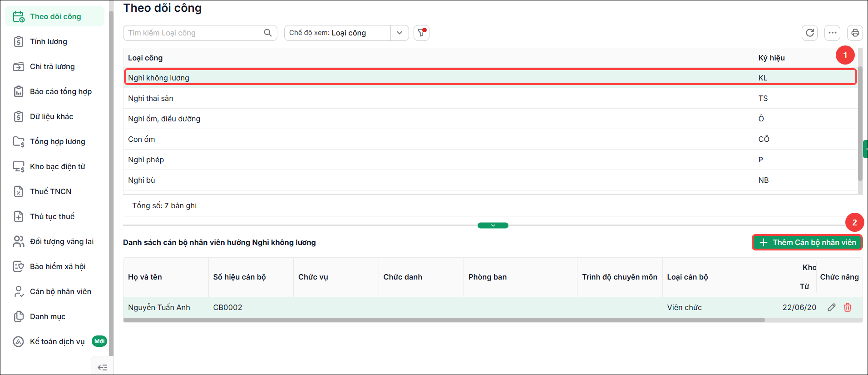Screen dimensions: 868x375
Task: Click Thêm Cán bộ nhân viên button
Action: click(x=807, y=242)
